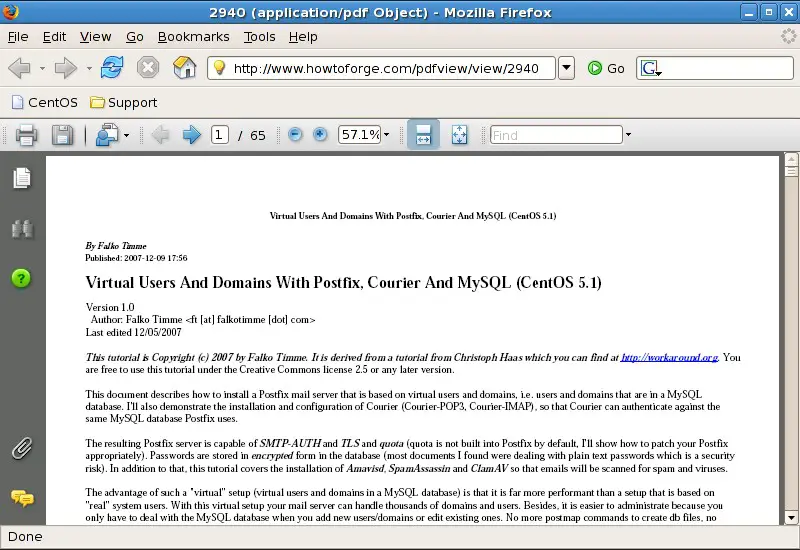Open the Pages panel in sidebar
This screenshot has height=550, width=800.
pos(22,178)
